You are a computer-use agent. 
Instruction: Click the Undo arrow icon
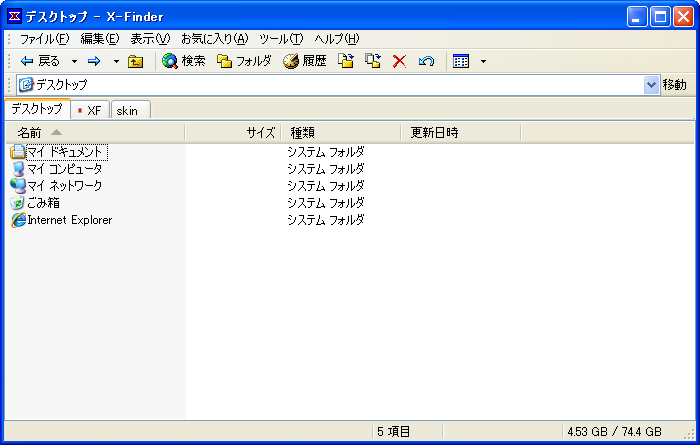[426, 61]
